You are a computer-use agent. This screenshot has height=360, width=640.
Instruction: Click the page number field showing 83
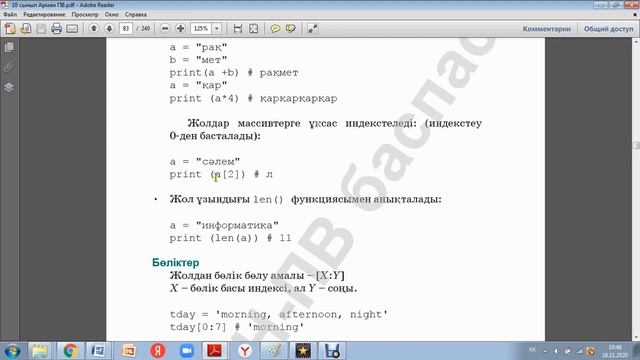[126, 29]
